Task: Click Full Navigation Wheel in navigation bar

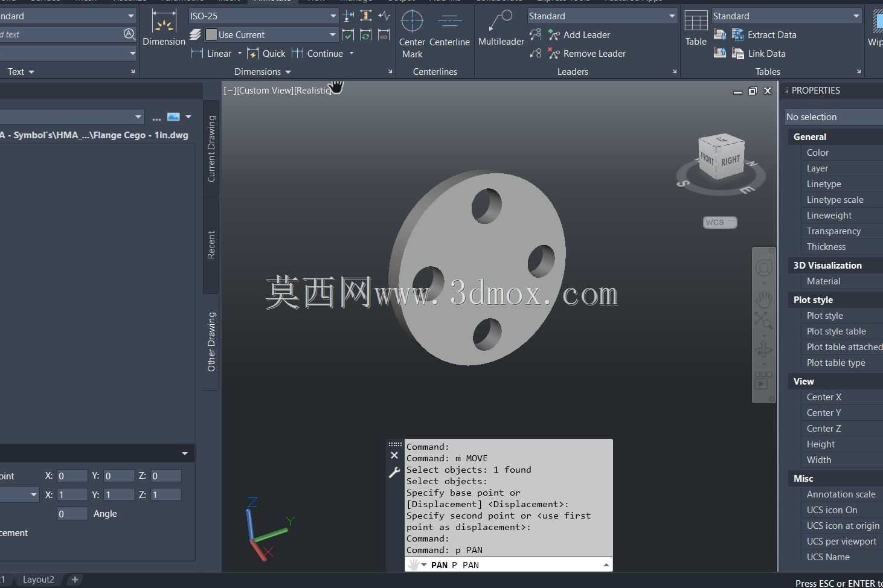Action: [764, 268]
